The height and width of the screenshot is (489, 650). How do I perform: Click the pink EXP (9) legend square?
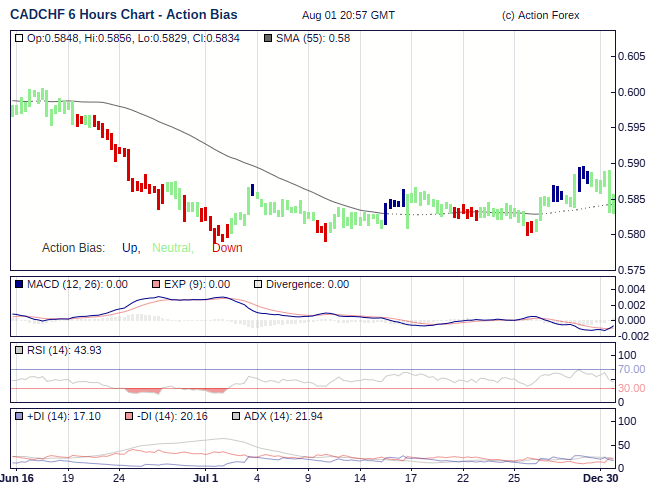155,284
